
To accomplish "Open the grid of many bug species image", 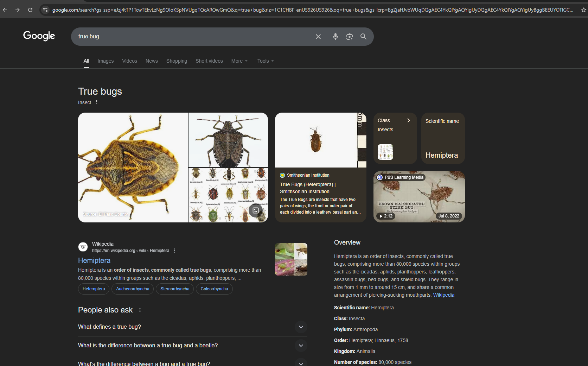I will (228, 195).
